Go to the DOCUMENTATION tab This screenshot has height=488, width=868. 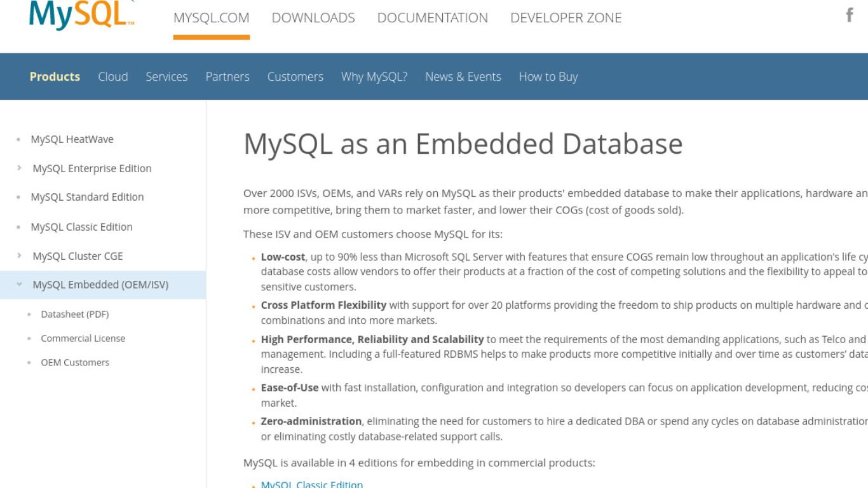pos(433,18)
